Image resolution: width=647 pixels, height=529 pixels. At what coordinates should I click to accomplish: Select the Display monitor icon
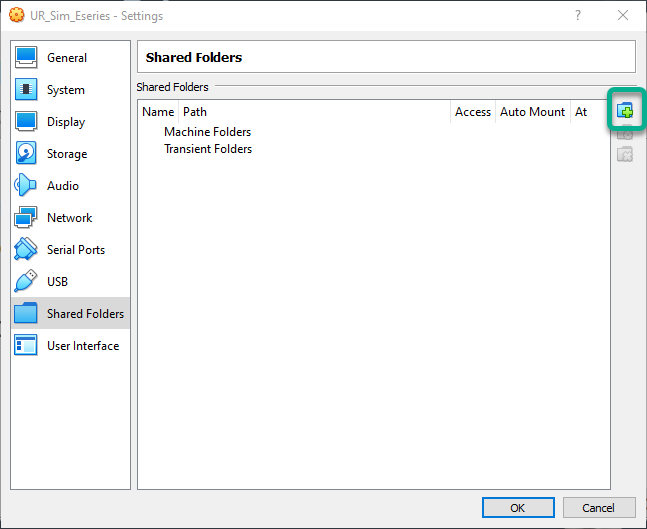pyautogui.click(x=27, y=122)
